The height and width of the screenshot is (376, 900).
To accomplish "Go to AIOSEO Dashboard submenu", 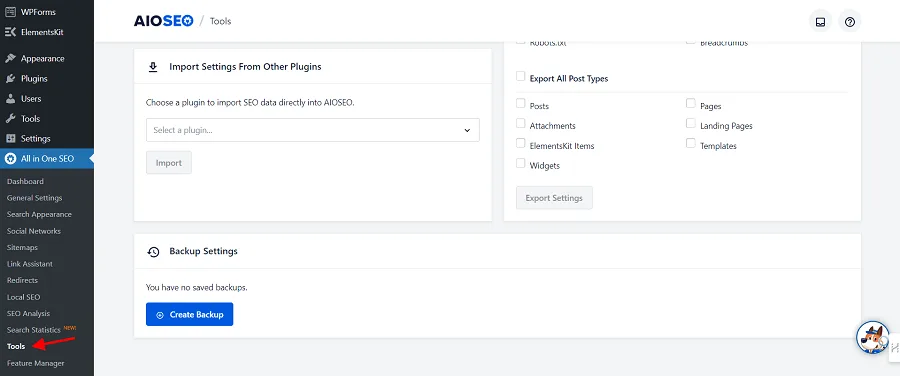I will [x=25, y=181].
